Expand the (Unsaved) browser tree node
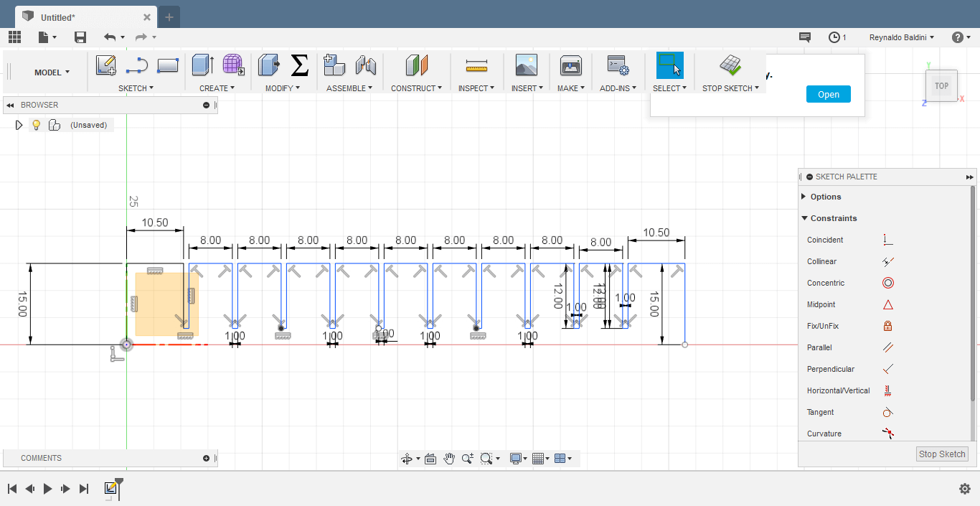The height and width of the screenshot is (506, 980). [x=19, y=125]
